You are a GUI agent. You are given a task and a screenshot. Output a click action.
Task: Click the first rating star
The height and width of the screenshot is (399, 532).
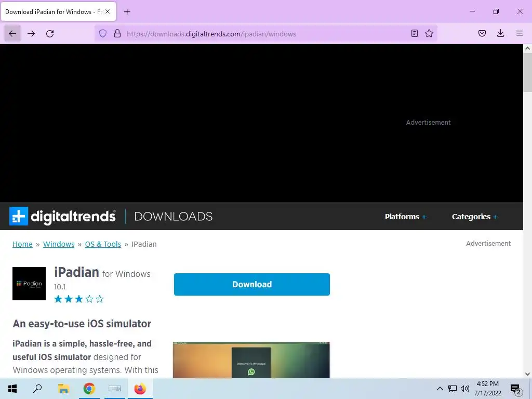58,299
